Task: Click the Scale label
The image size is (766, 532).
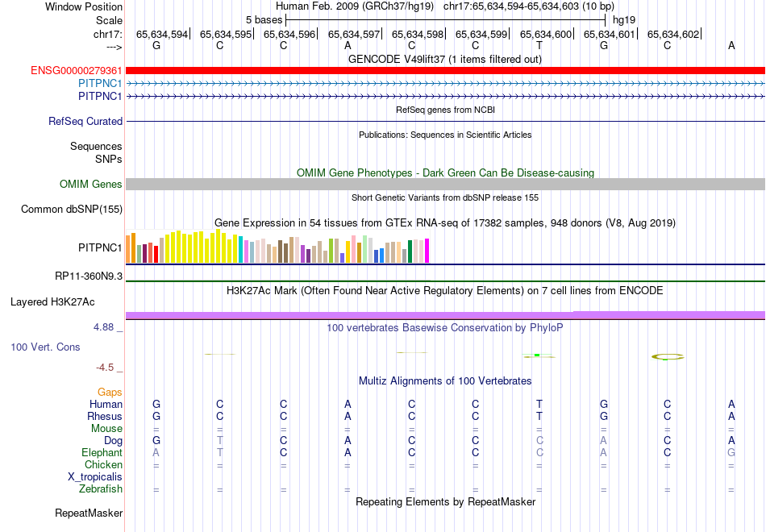Action: 109,20
